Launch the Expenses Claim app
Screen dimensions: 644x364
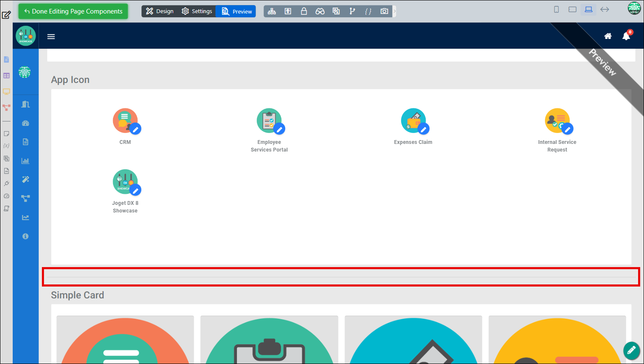413,121
